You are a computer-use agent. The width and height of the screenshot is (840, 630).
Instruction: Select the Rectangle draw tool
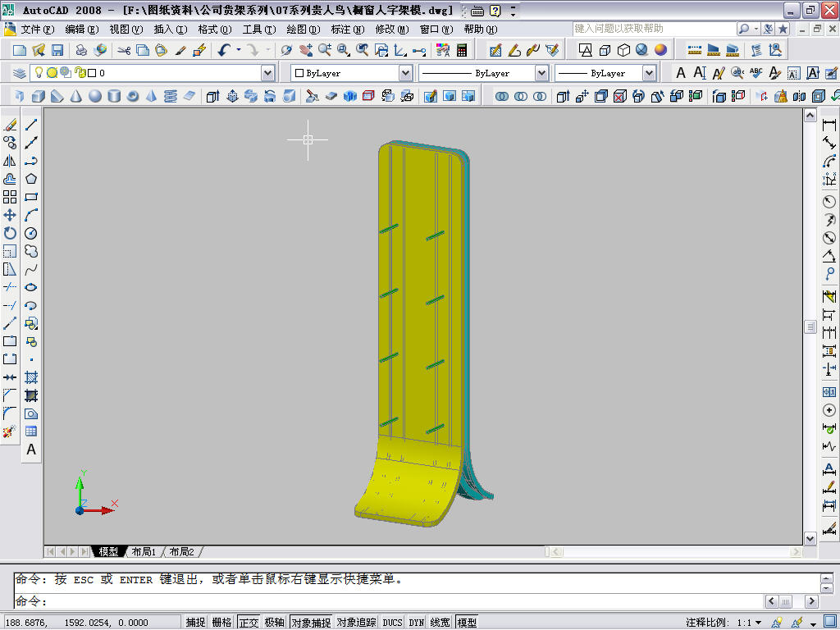(31, 197)
